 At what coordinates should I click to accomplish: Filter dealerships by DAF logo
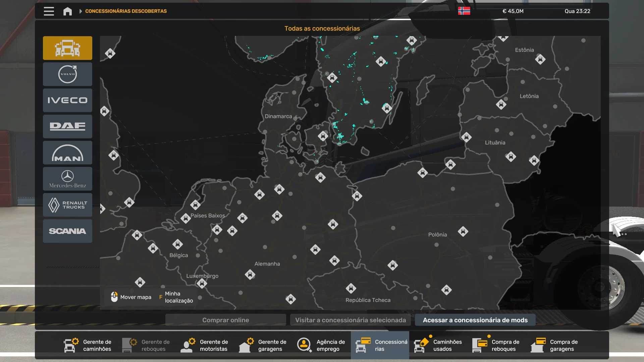pyautogui.click(x=67, y=126)
